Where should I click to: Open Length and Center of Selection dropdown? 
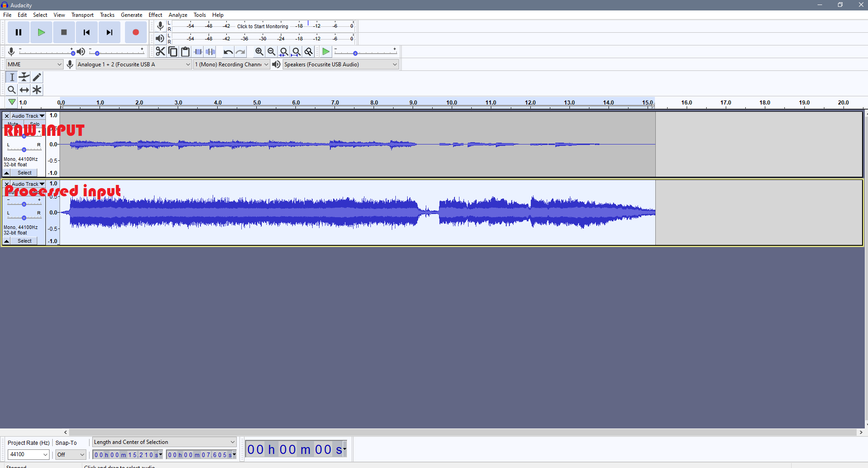[165, 442]
